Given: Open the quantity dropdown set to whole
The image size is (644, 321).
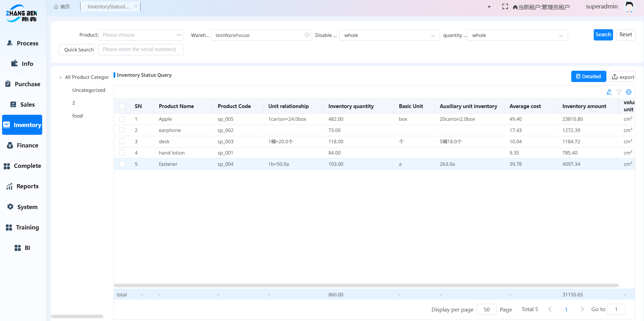Looking at the screenshot, I should [x=517, y=35].
